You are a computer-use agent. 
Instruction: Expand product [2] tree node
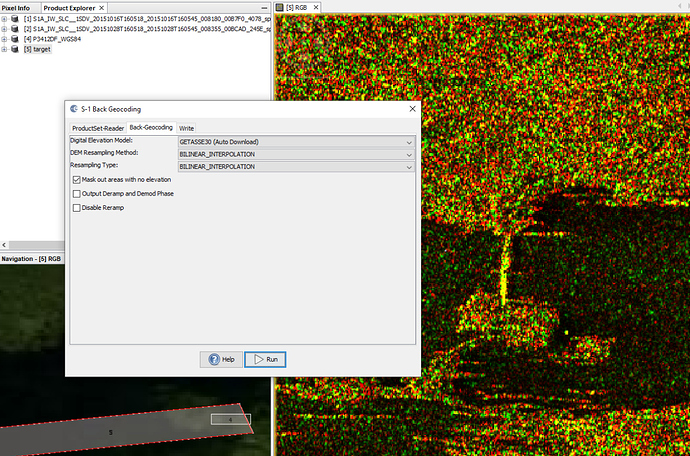[4, 29]
